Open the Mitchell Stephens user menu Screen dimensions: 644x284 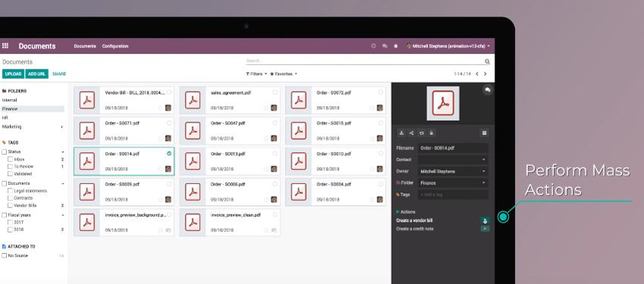448,46
